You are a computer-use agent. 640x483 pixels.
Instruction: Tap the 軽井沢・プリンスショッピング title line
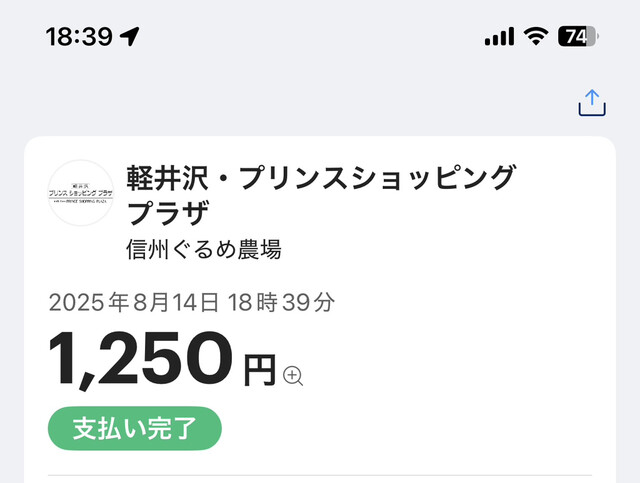point(321,177)
